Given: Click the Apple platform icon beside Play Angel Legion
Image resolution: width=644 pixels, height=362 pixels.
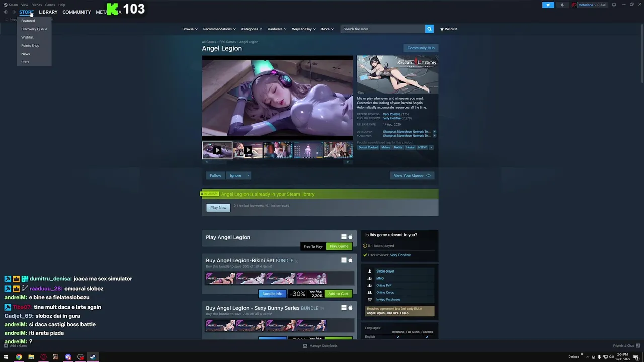Looking at the screenshot, I should pyautogui.click(x=350, y=237).
